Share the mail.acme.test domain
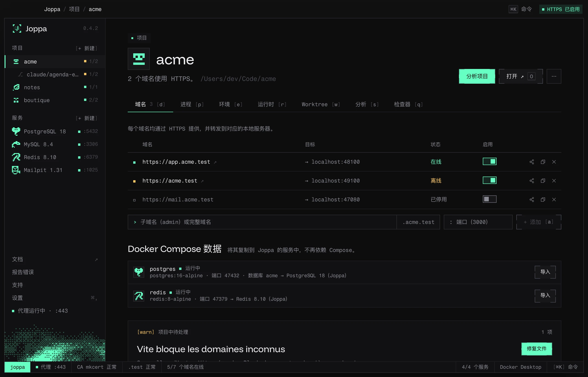 (x=532, y=200)
